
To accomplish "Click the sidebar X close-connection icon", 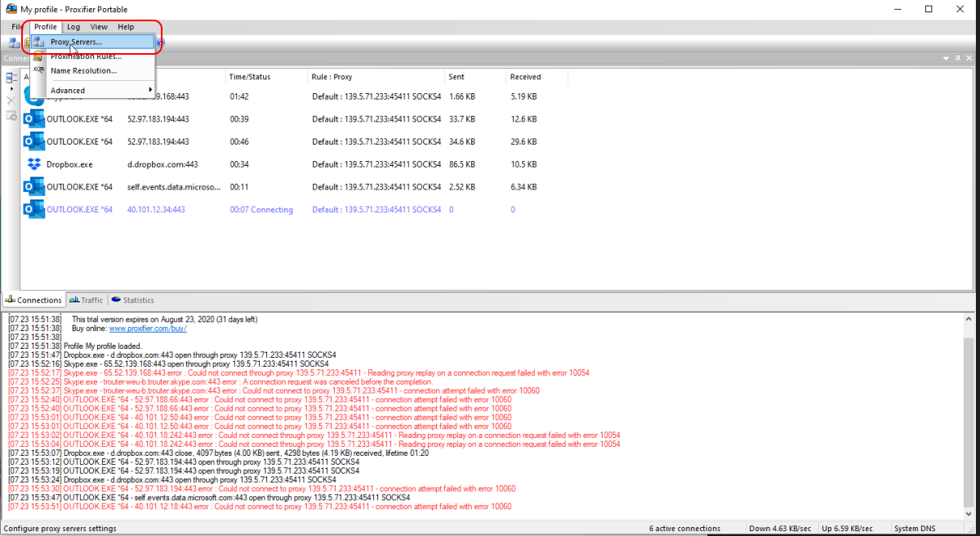I will coord(11,100).
